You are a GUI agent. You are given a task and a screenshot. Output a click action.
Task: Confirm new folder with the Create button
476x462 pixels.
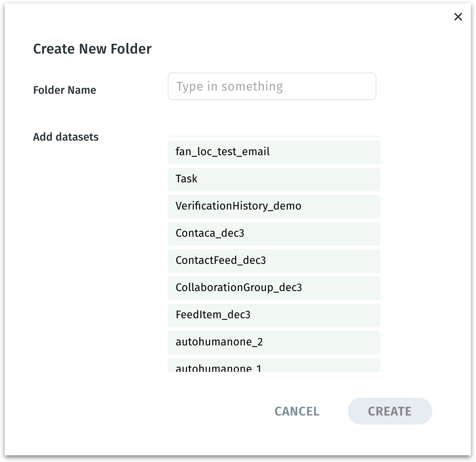389,411
